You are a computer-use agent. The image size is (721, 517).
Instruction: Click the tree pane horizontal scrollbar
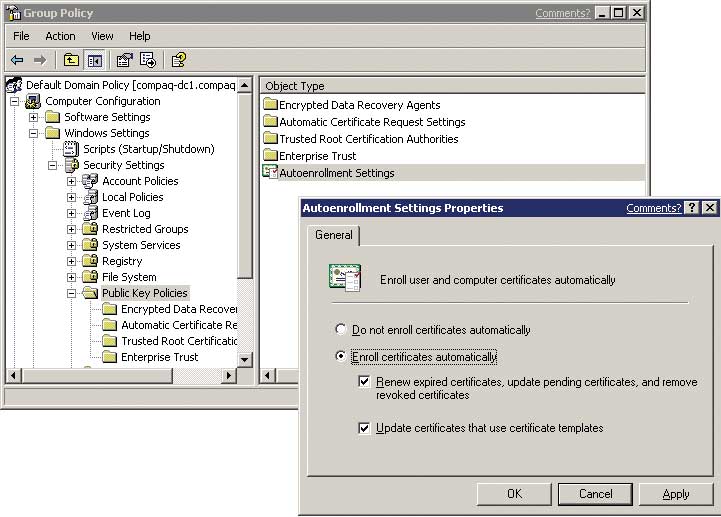pyautogui.click(x=120, y=375)
